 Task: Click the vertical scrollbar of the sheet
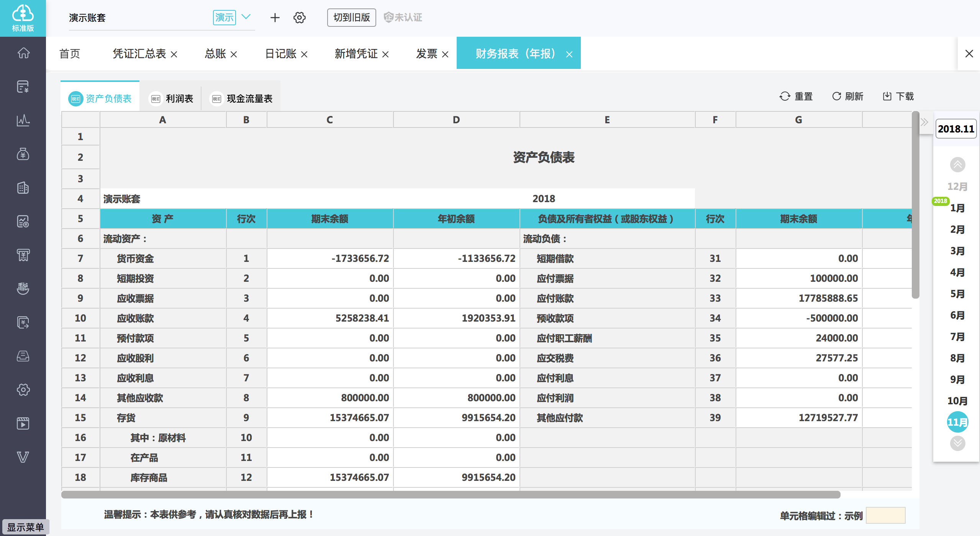click(916, 205)
